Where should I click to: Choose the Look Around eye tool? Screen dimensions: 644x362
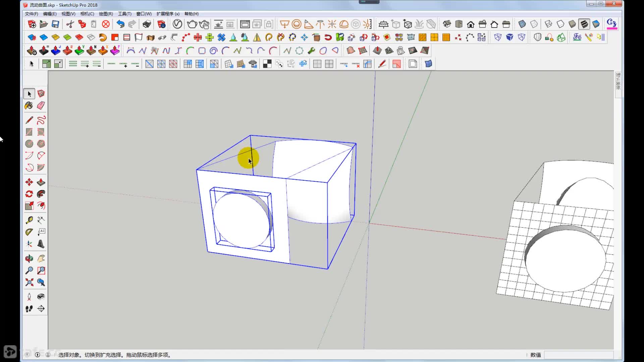click(41, 297)
